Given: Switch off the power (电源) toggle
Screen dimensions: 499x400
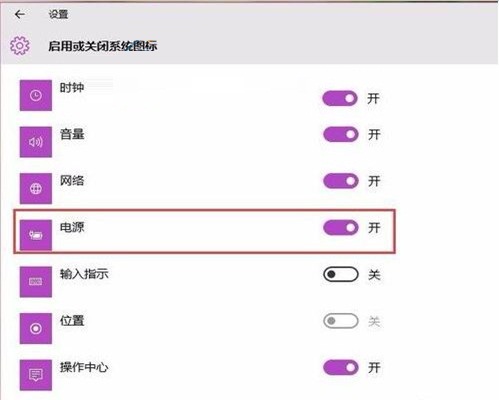Looking at the screenshot, I should point(340,228).
